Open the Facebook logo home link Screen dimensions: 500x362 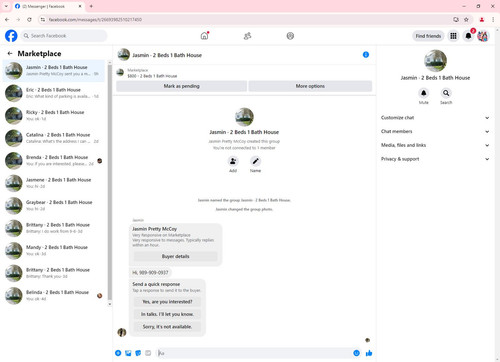pyautogui.click(x=11, y=36)
